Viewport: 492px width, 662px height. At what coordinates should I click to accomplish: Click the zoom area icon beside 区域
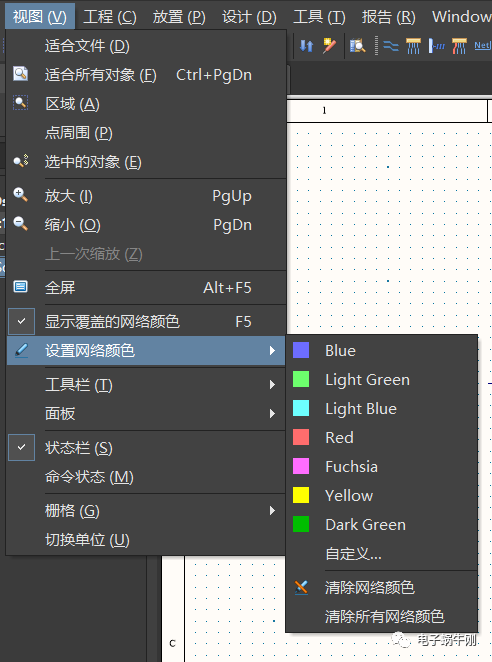coord(20,103)
